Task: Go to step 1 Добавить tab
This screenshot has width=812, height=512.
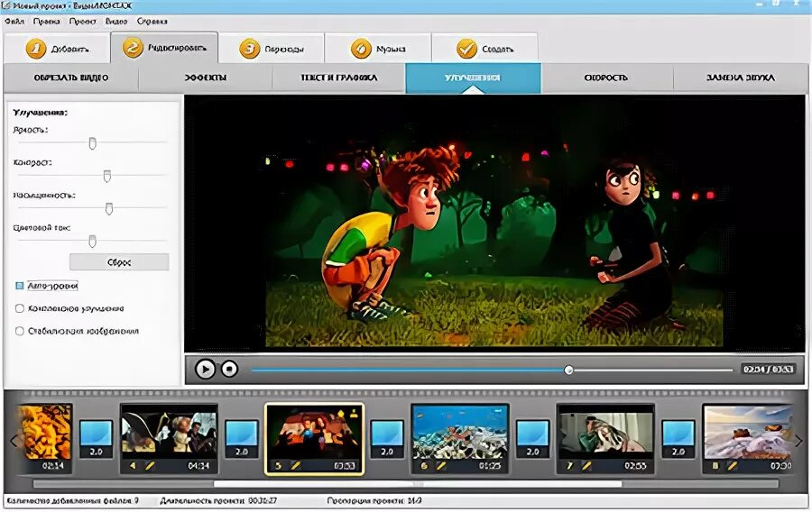Action: tap(57, 49)
